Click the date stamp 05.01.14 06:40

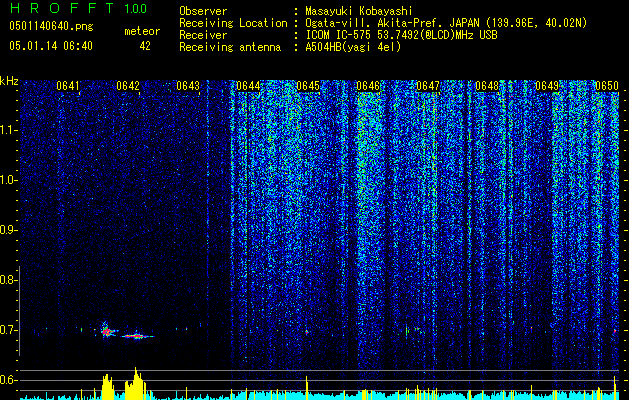tap(51, 46)
